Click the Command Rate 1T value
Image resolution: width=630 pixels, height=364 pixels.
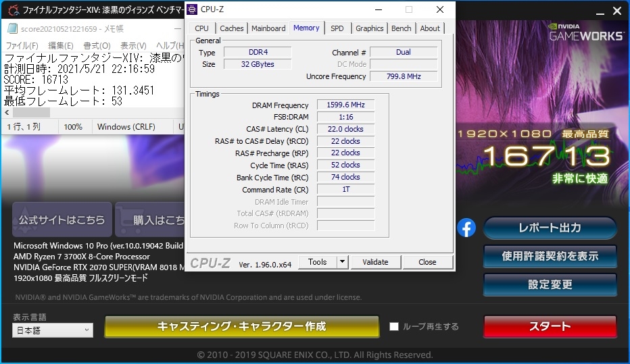[345, 189]
